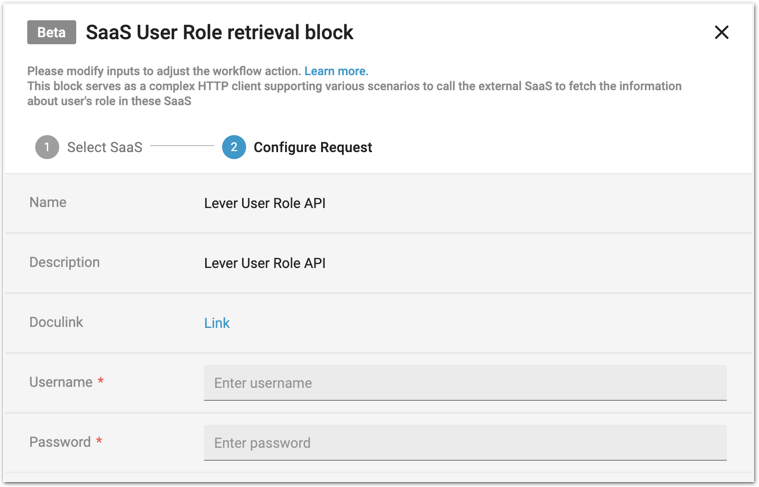Click the Description value Lever User Role API

[265, 263]
